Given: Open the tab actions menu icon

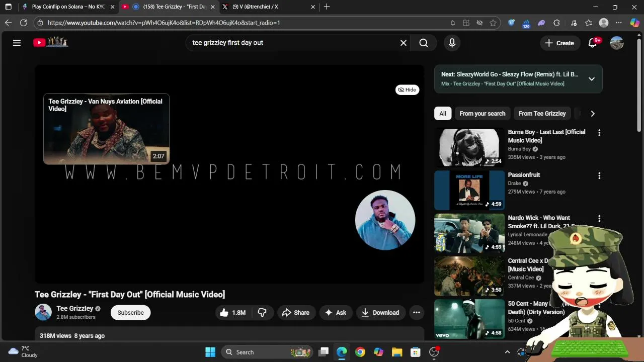Looking at the screenshot, I should (8, 7).
